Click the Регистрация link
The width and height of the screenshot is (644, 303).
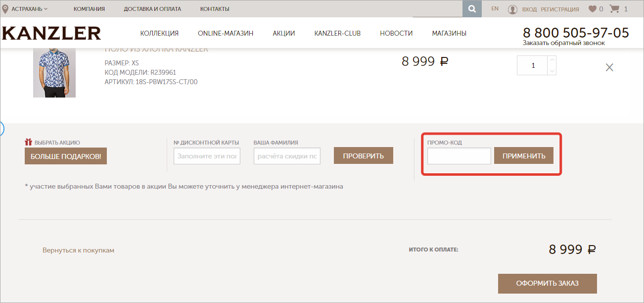point(560,9)
